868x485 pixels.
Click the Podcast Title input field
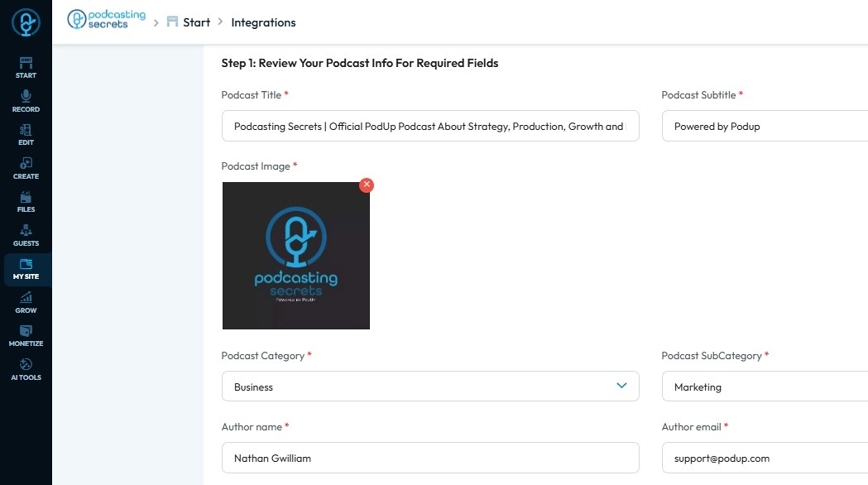click(x=430, y=127)
